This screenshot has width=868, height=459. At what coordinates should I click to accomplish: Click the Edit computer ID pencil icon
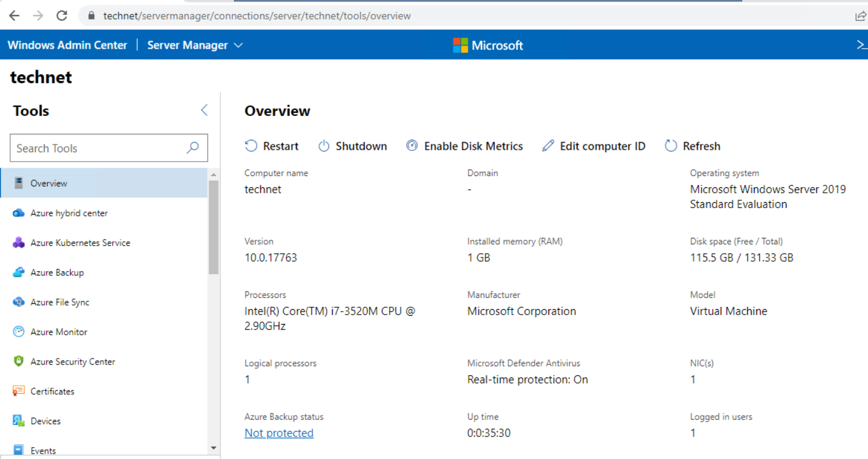pyautogui.click(x=548, y=146)
